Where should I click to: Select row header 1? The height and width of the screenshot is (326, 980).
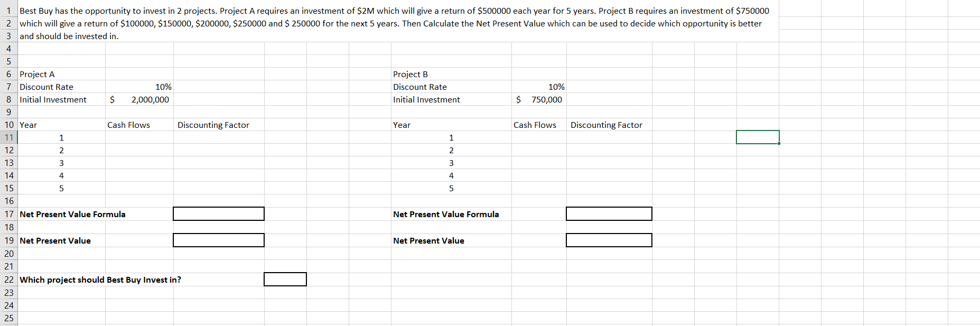pyautogui.click(x=8, y=11)
